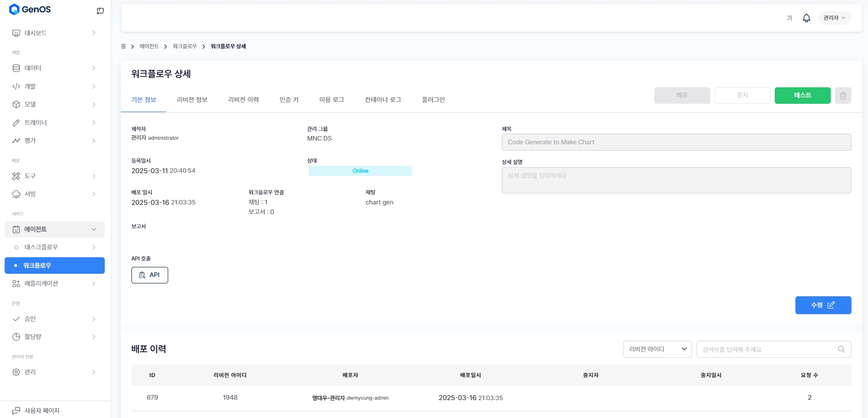Click the API call button

(149, 275)
